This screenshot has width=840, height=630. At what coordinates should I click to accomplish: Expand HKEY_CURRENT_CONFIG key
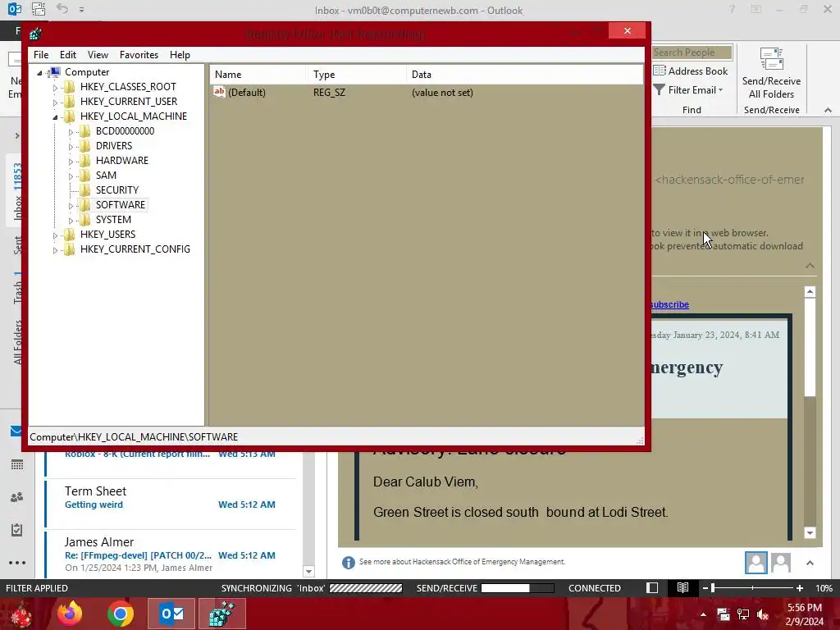55,249
